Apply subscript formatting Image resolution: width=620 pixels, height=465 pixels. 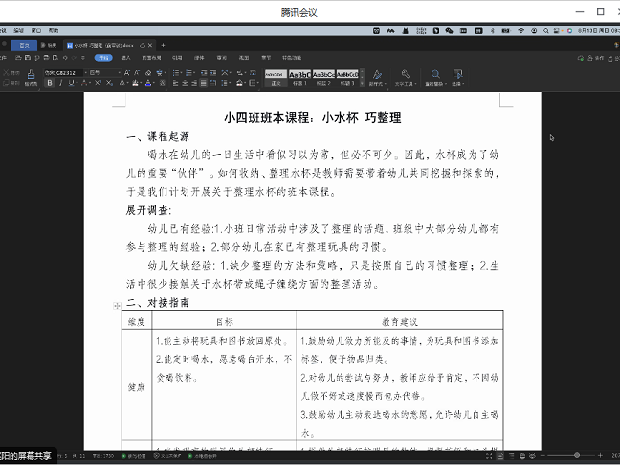pos(109,83)
